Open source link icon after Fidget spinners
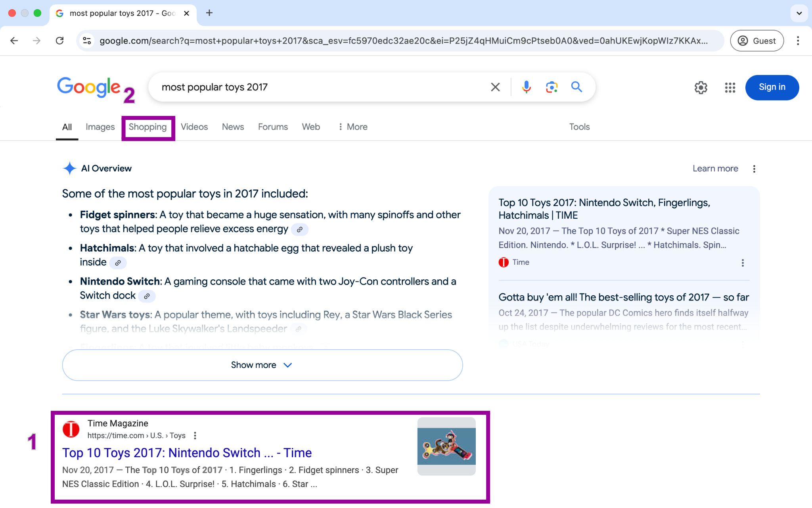 point(300,229)
